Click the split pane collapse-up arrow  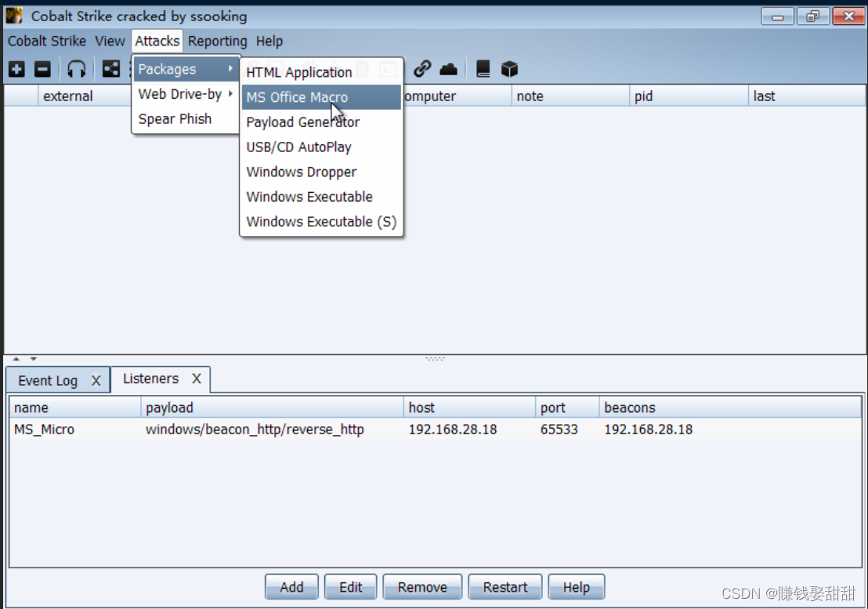point(16,359)
